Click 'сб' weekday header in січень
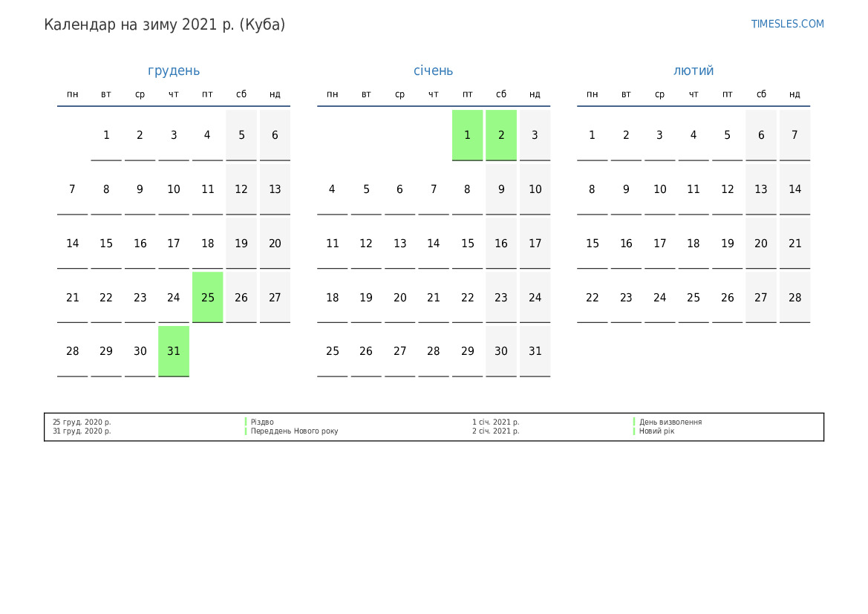The image size is (868, 614). click(501, 94)
